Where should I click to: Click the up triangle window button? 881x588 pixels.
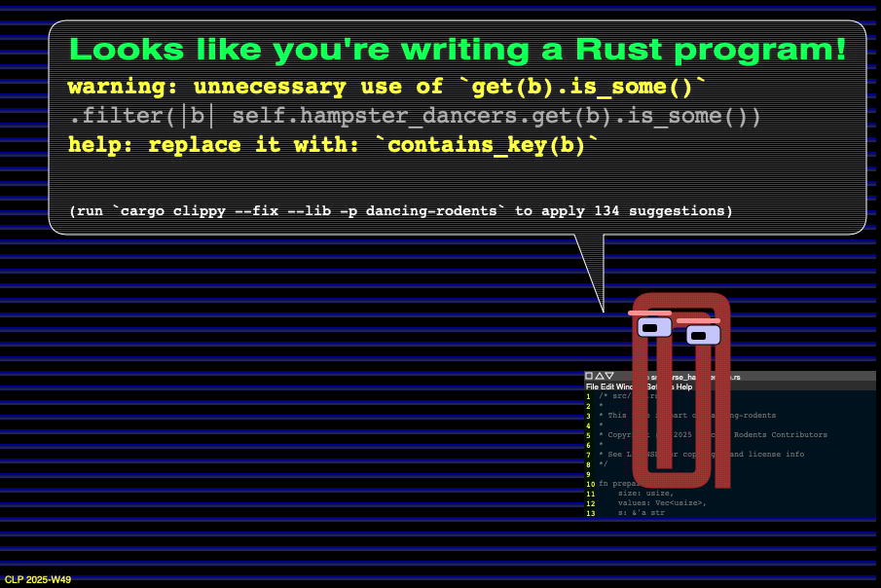(x=600, y=376)
